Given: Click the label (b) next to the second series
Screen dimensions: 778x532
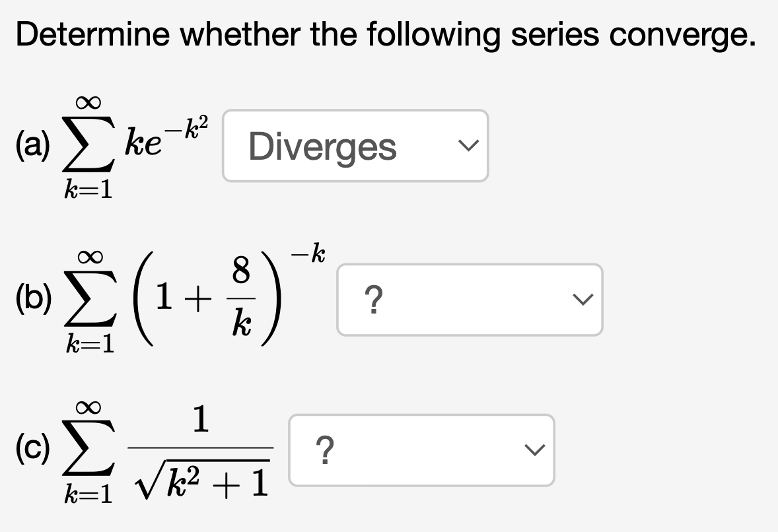Looking at the screenshot, I should coord(33,299).
